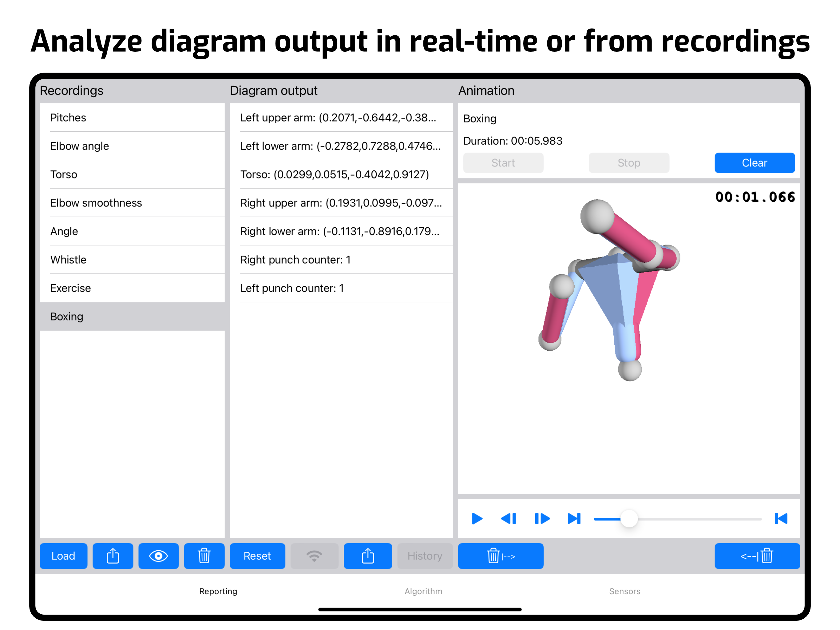
Task: Select the Angle recording
Action: coord(132,231)
